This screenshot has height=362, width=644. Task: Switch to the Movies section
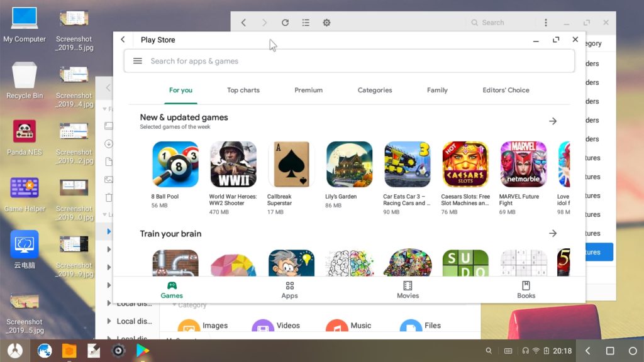408,290
